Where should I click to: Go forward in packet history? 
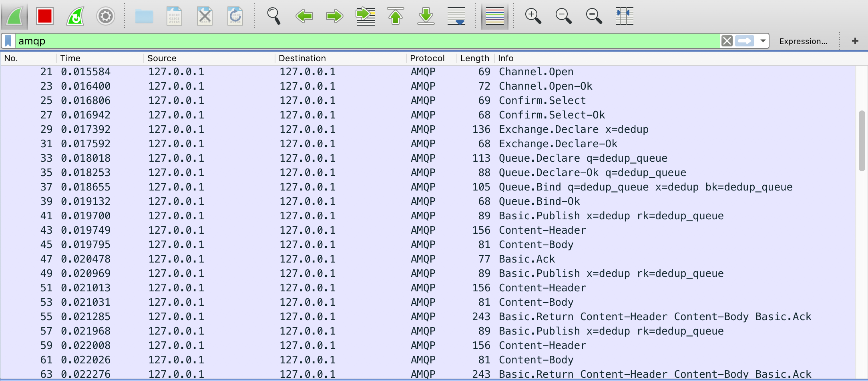click(x=334, y=16)
